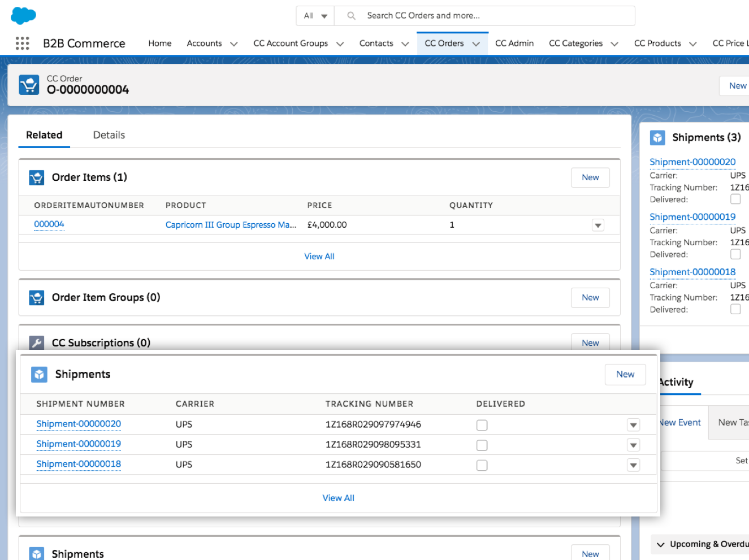Click the Order Item Groups cart icon
The height and width of the screenshot is (560, 749).
[37, 297]
